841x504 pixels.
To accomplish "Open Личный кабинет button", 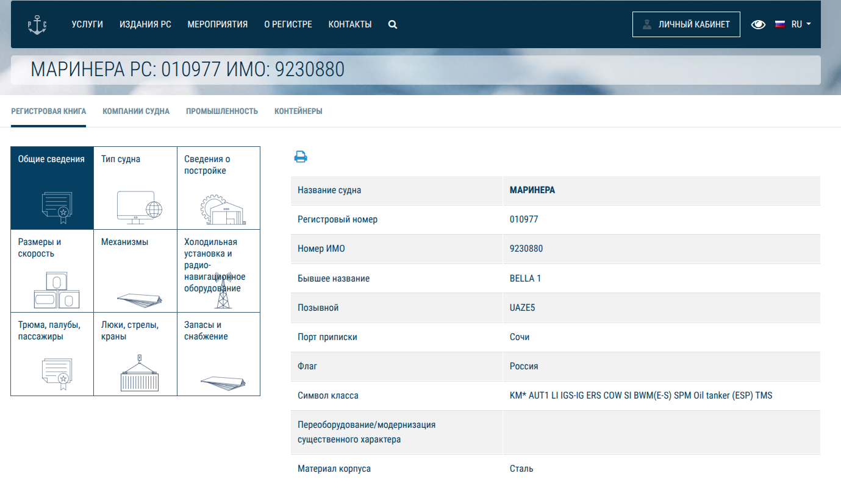I will click(x=686, y=25).
